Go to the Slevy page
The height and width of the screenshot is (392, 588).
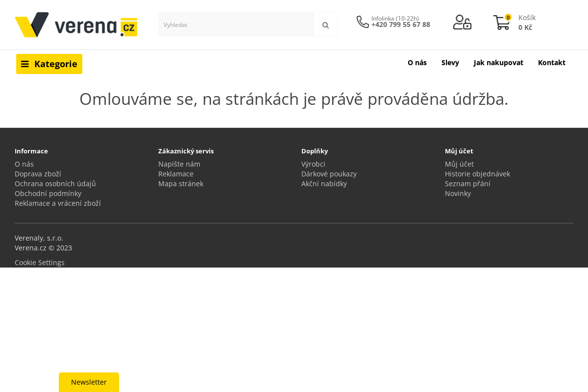(450, 63)
